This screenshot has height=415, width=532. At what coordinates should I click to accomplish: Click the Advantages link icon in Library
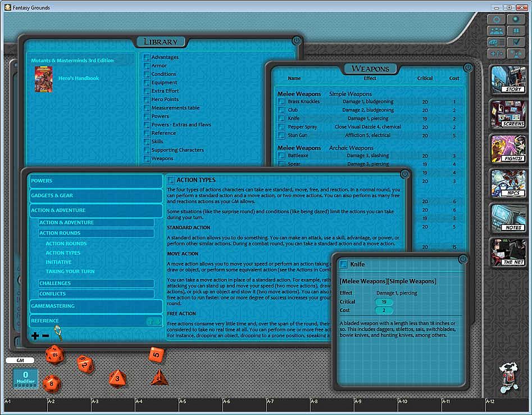click(147, 57)
